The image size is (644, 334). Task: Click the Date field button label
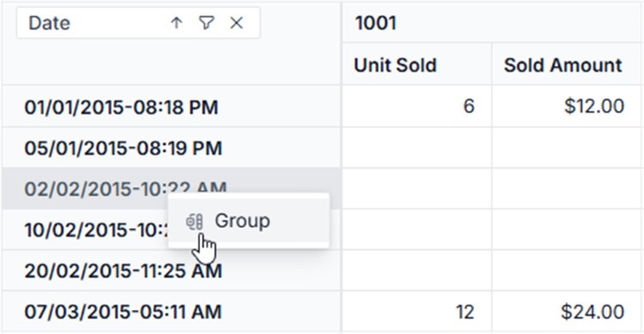tap(49, 23)
